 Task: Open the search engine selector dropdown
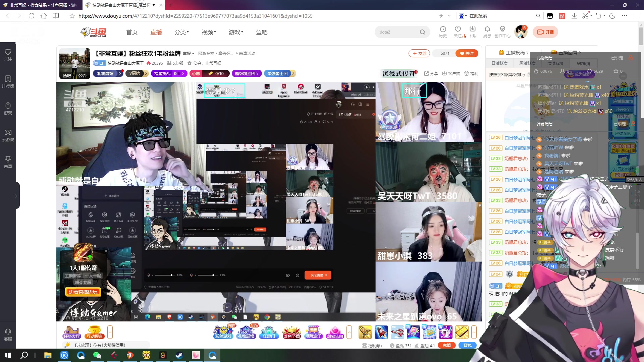tap(463, 16)
